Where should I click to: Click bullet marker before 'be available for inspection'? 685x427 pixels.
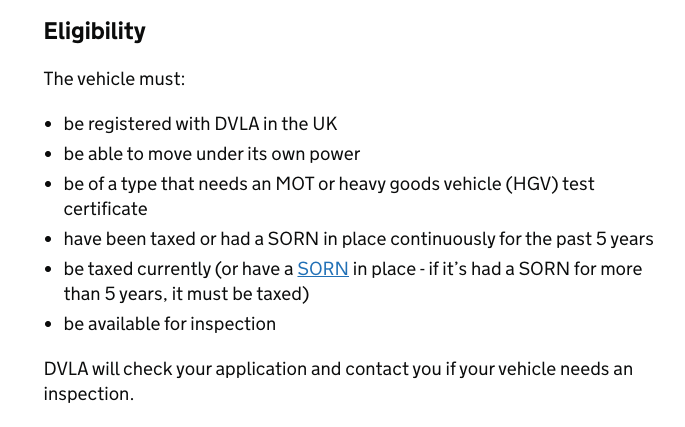(x=49, y=325)
